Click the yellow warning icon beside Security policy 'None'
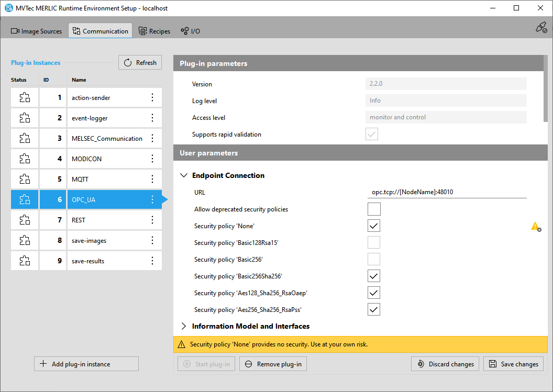553x392 pixels. (535, 226)
